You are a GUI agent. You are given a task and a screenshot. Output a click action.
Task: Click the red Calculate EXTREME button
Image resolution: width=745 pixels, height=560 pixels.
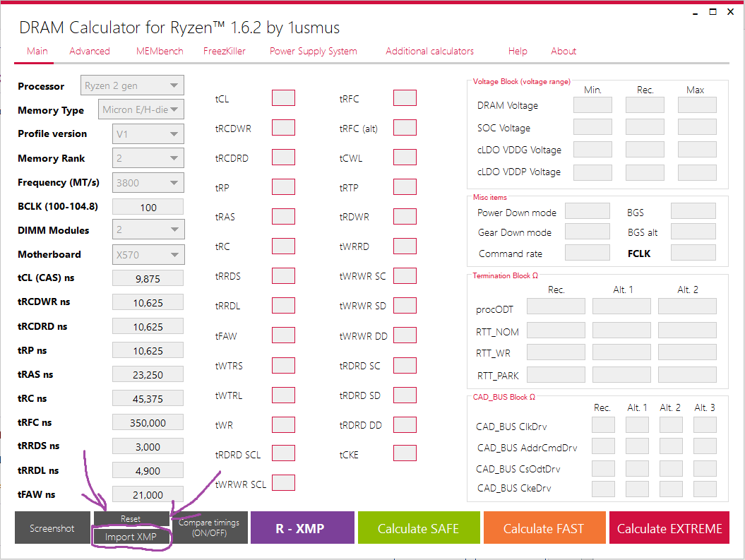[669, 528]
